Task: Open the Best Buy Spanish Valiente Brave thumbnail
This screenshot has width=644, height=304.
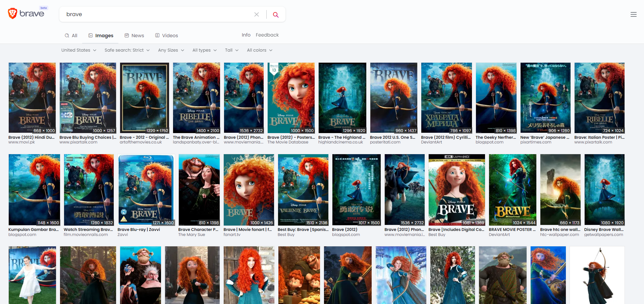Action: [x=303, y=190]
